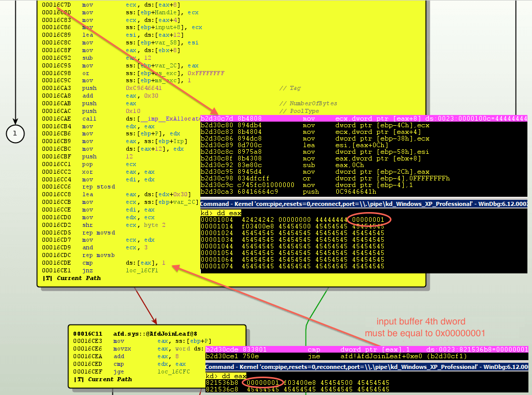Click the circled node labeled 1

tap(15, 133)
